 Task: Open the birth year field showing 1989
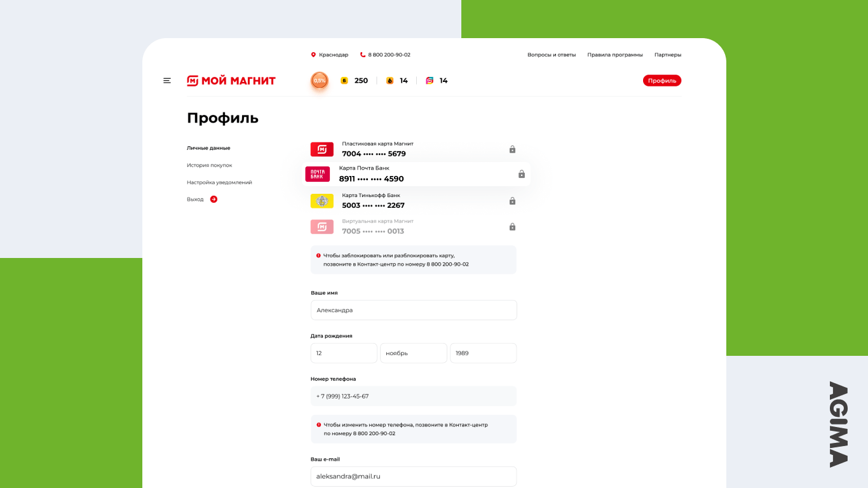(484, 353)
